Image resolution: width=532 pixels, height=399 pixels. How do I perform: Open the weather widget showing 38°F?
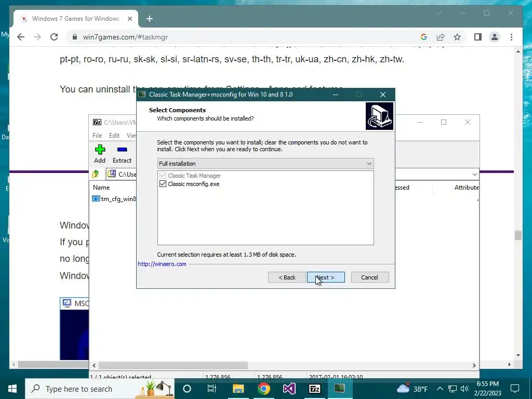(x=412, y=389)
